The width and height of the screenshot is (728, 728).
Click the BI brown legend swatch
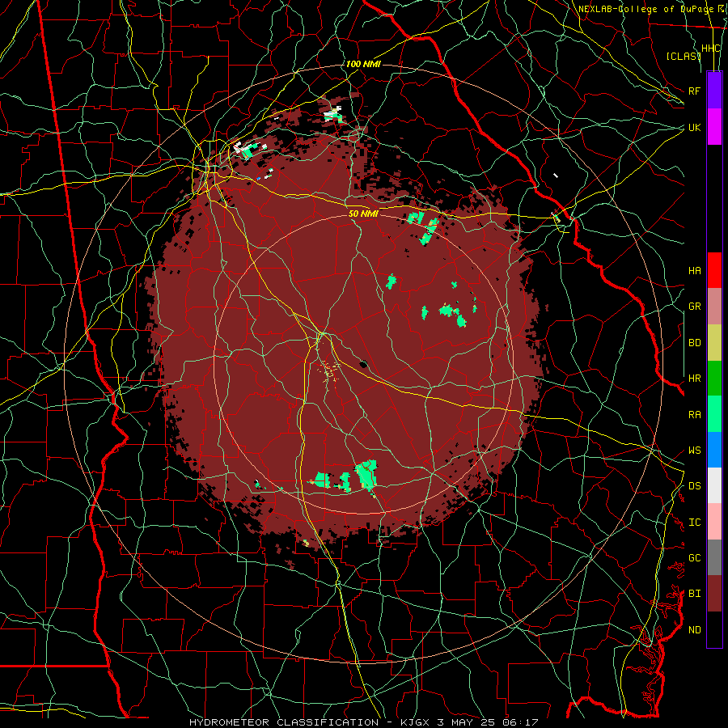click(x=714, y=594)
